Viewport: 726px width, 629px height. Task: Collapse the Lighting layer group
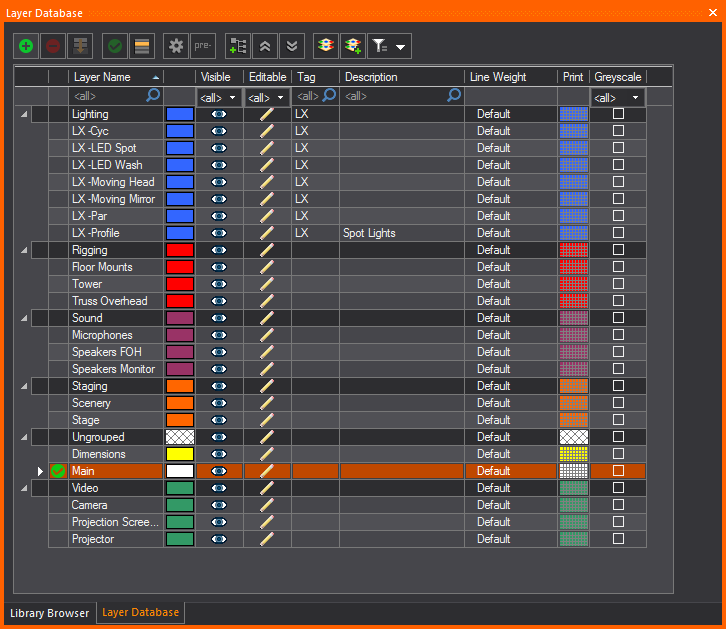coord(24,114)
